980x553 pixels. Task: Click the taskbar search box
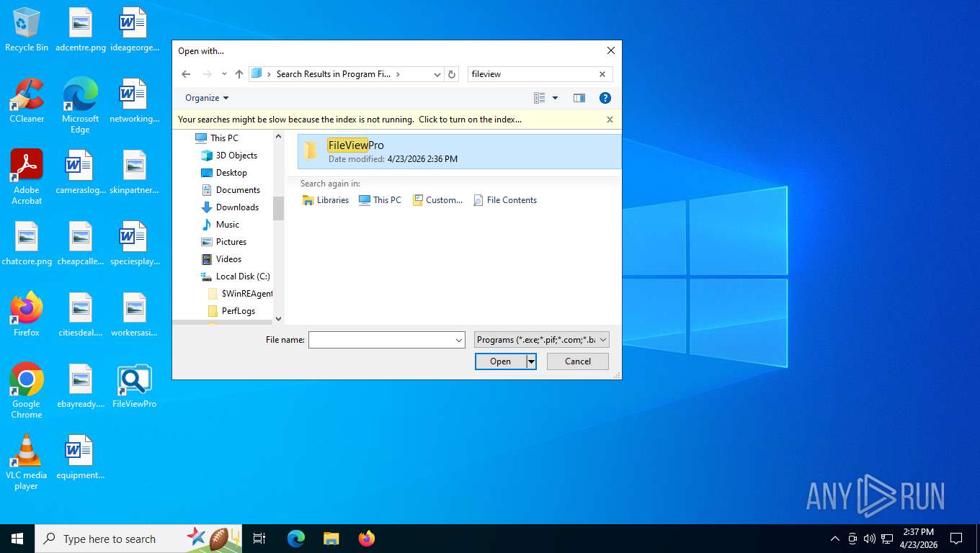click(138, 539)
